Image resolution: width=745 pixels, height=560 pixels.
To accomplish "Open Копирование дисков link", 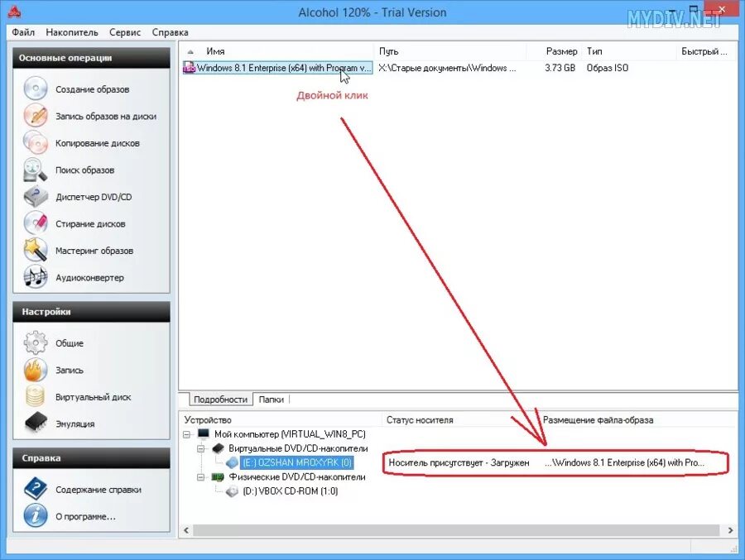I will click(x=98, y=143).
